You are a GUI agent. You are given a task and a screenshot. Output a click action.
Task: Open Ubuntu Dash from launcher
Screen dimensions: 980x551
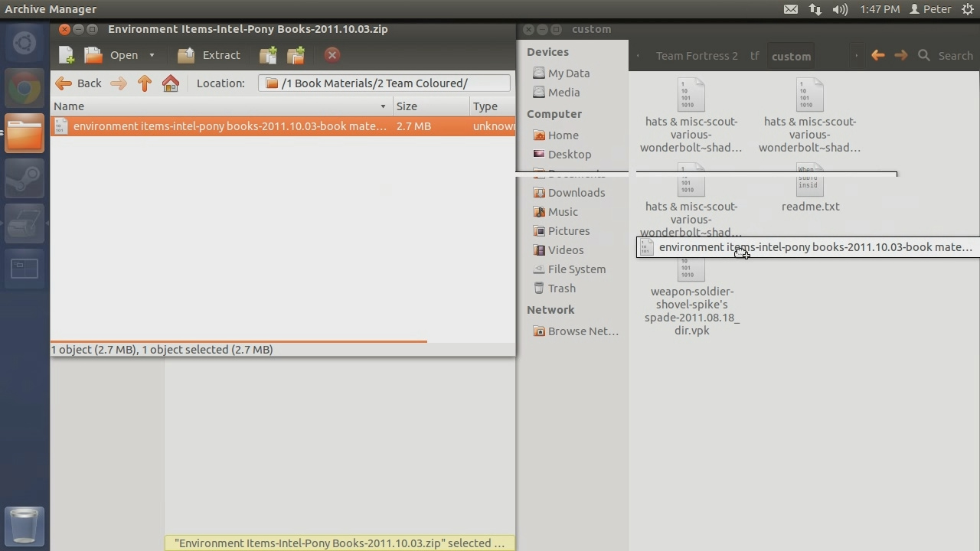(x=24, y=43)
